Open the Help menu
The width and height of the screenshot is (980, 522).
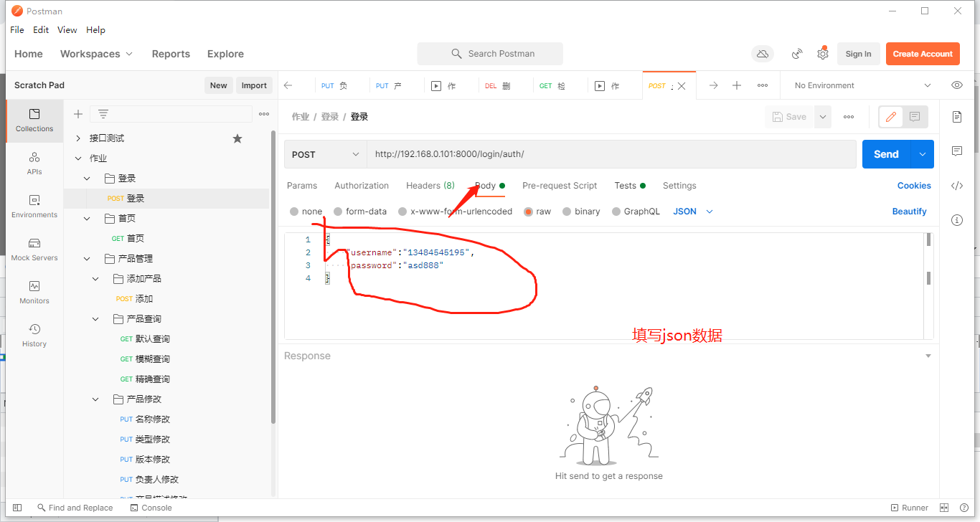95,30
